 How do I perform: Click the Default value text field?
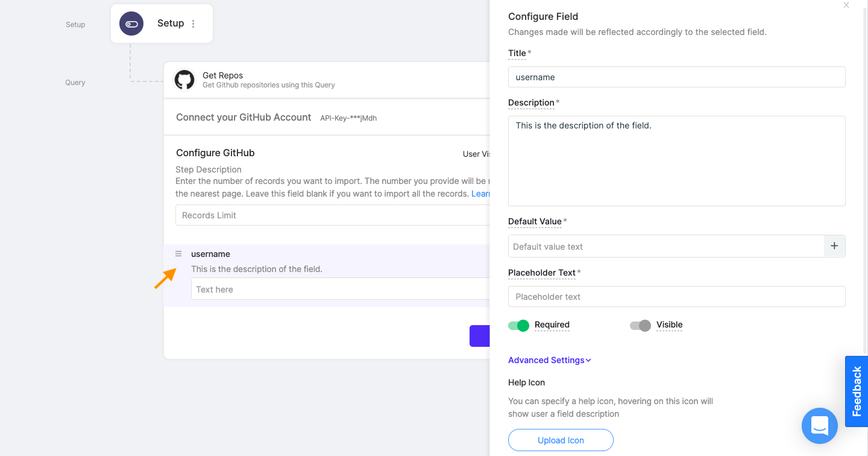tap(666, 246)
